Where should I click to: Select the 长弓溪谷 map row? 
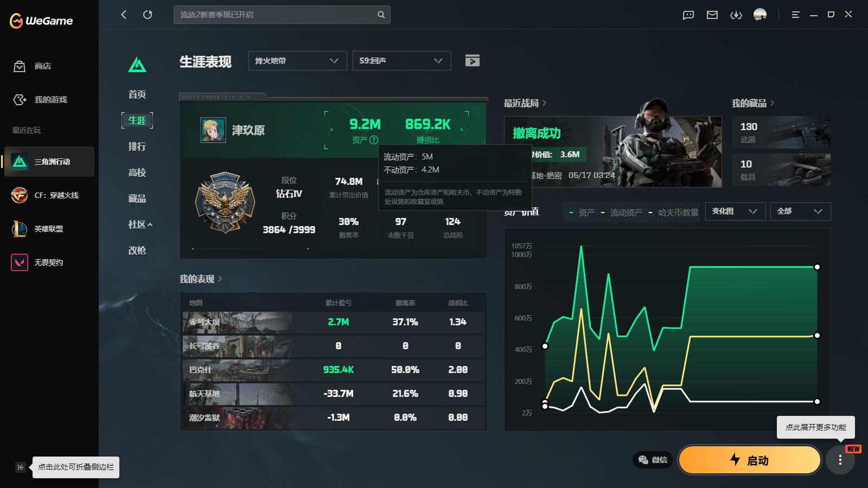pos(334,346)
